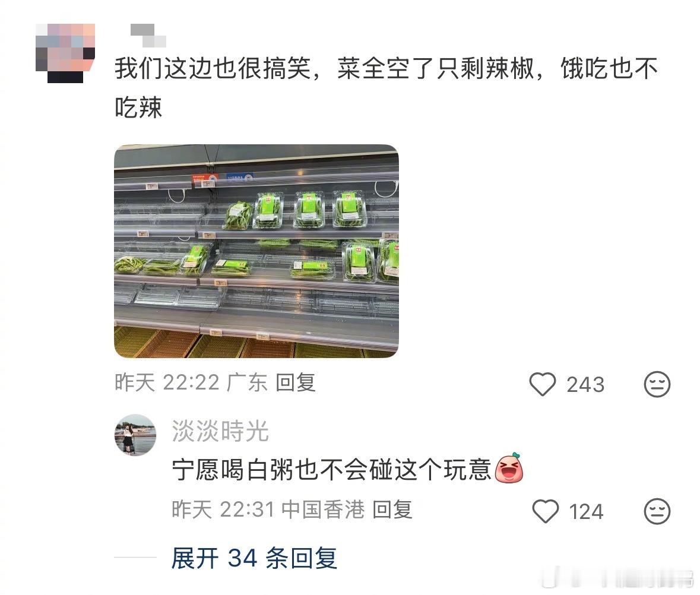Like the top comment with 243 likes
Screen dimensions: 700x595
pyautogui.click(x=543, y=384)
